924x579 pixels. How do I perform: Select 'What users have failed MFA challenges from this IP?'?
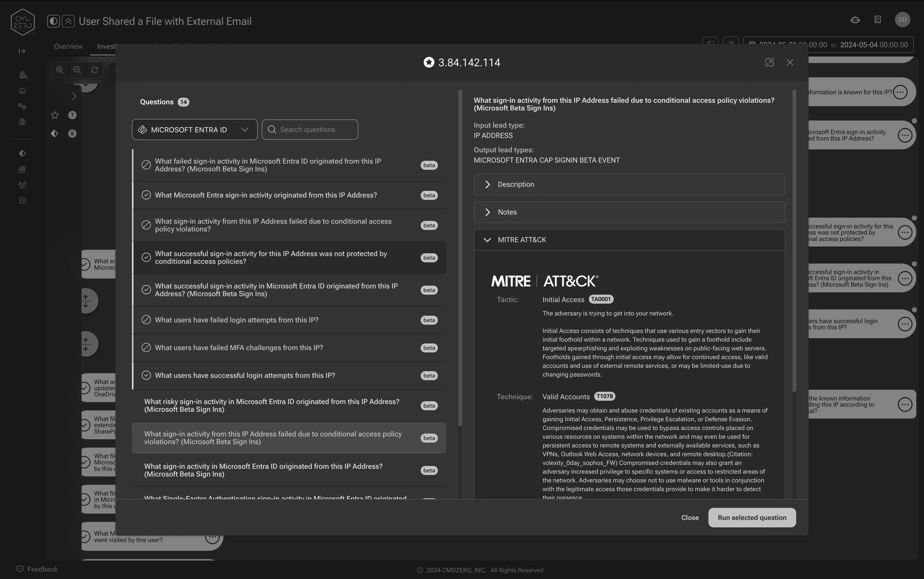[289, 348]
